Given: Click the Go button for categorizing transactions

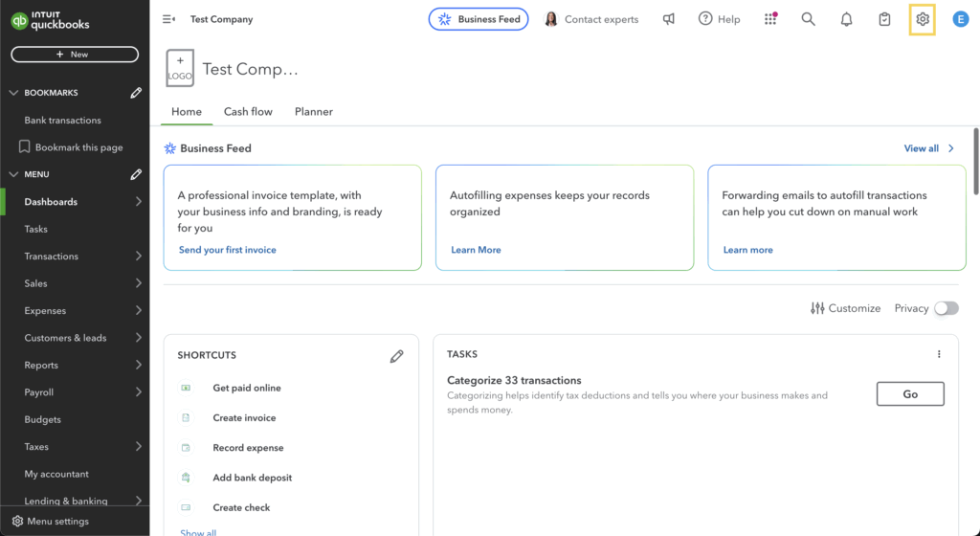Looking at the screenshot, I should (x=910, y=393).
